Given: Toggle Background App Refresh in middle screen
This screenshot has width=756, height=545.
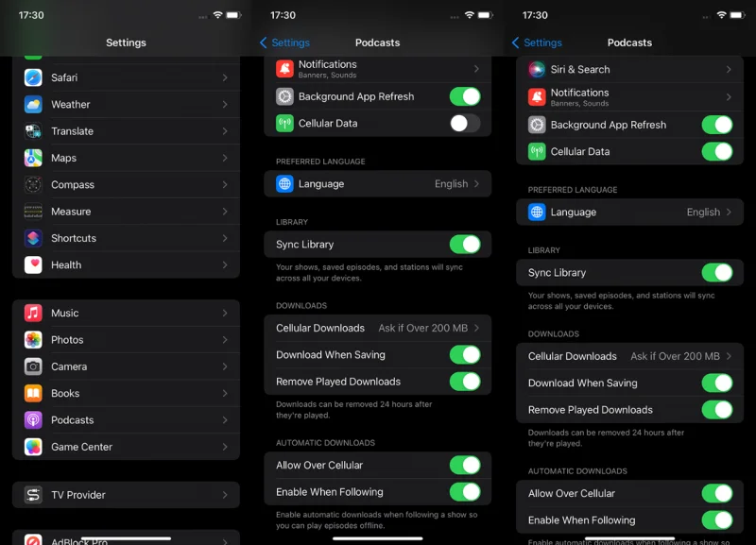Looking at the screenshot, I should (x=465, y=96).
